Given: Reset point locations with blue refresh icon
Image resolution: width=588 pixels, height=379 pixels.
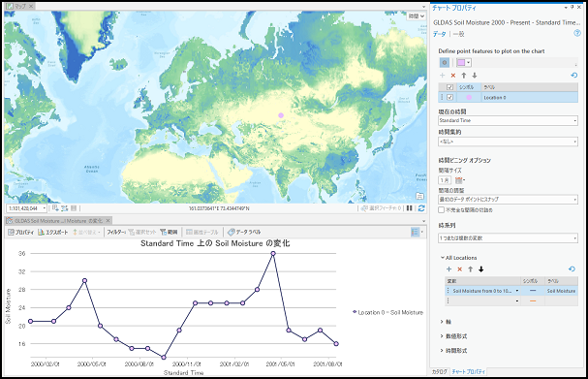Looking at the screenshot, I should (574, 75).
